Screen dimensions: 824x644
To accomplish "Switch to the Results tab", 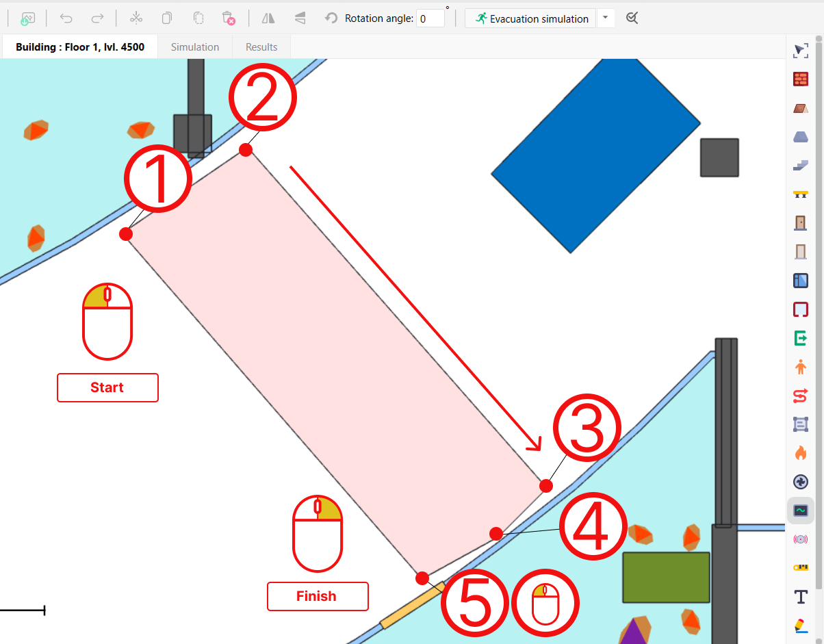I will [261, 47].
